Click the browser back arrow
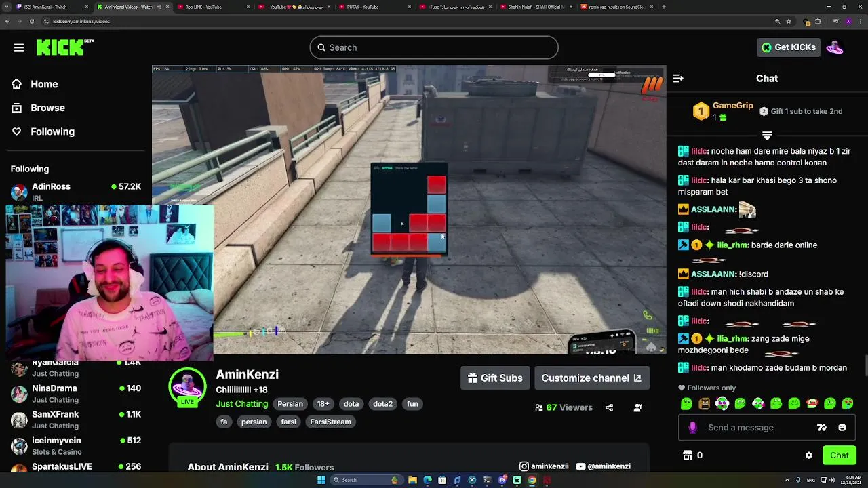 tap(7, 21)
